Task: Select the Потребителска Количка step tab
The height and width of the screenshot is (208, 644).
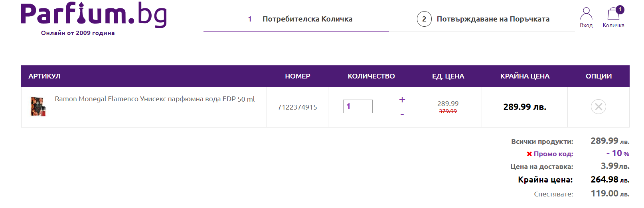Action: pyautogui.click(x=307, y=19)
